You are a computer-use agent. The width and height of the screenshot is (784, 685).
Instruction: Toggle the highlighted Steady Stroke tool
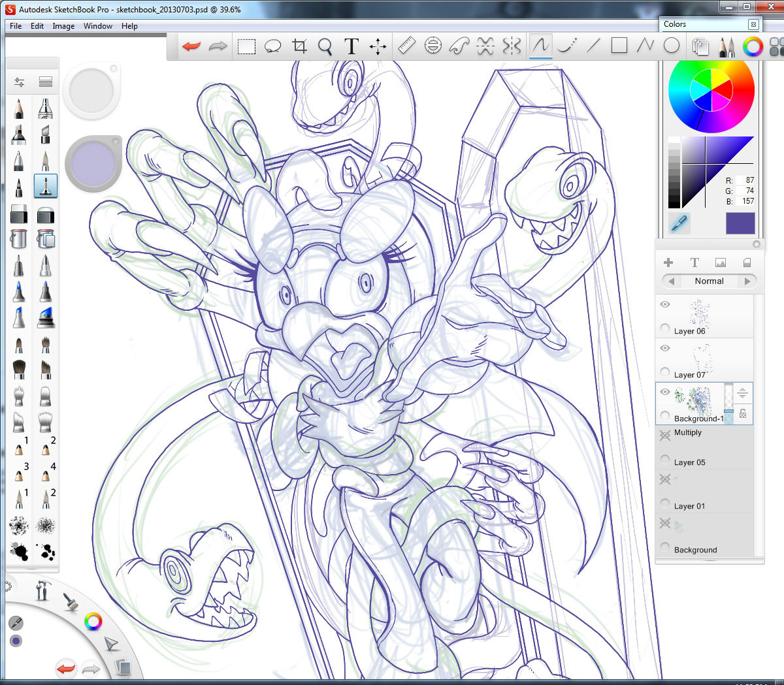[540, 46]
